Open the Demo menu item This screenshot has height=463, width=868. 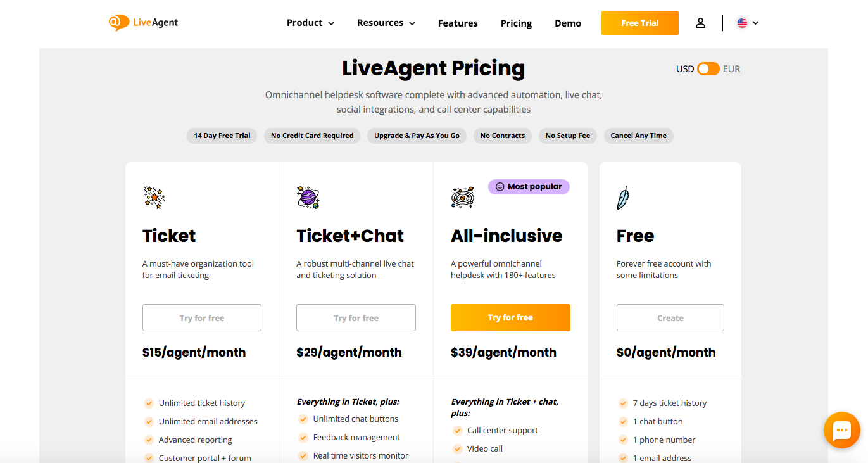coord(568,23)
